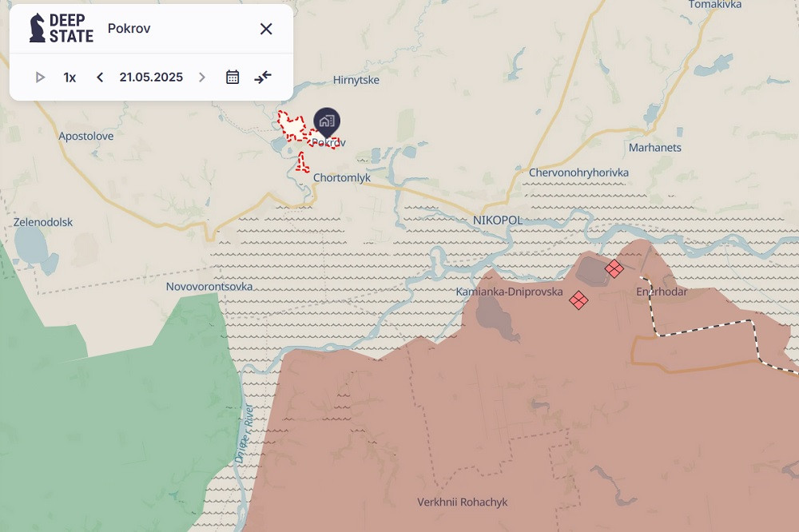
Task: Click the red diamond marker near Enerhodar
Action: tap(614, 268)
